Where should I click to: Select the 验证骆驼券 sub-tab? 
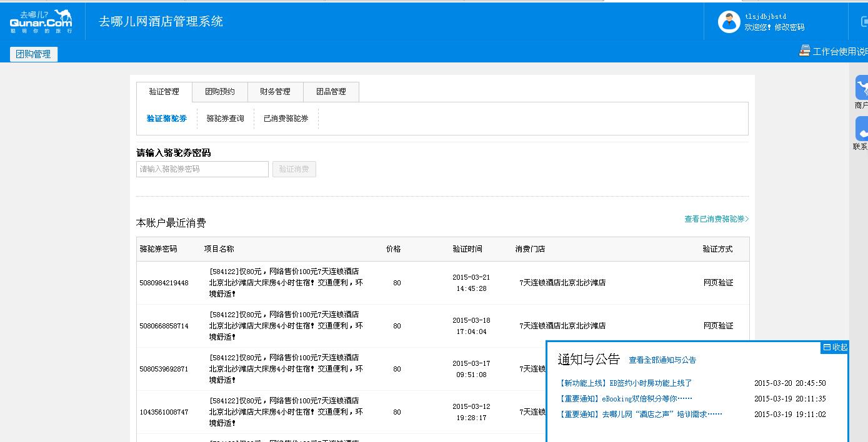167,119
